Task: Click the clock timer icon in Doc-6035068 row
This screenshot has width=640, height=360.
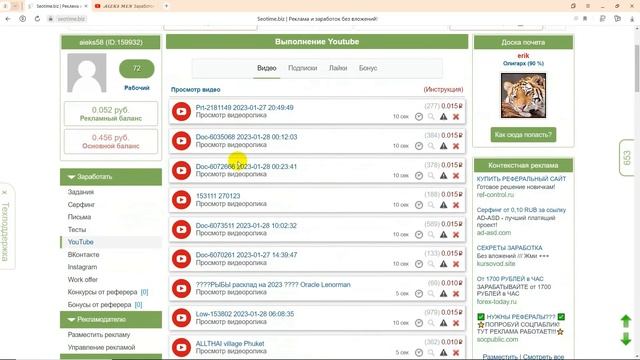Action: click(419, 146)
